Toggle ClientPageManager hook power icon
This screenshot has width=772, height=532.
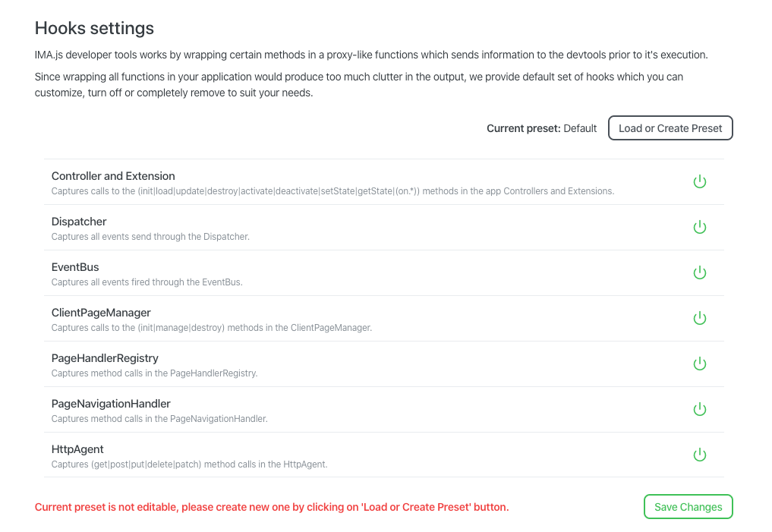[x=700, y=319]
